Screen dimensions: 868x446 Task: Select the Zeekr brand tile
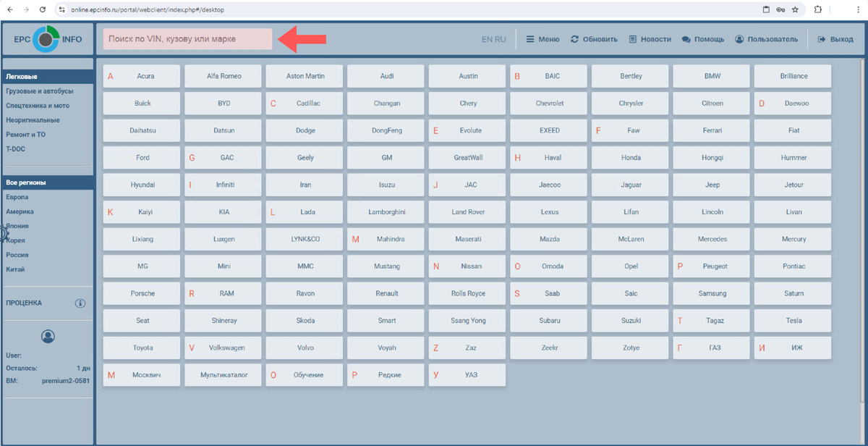coord(548,348)
